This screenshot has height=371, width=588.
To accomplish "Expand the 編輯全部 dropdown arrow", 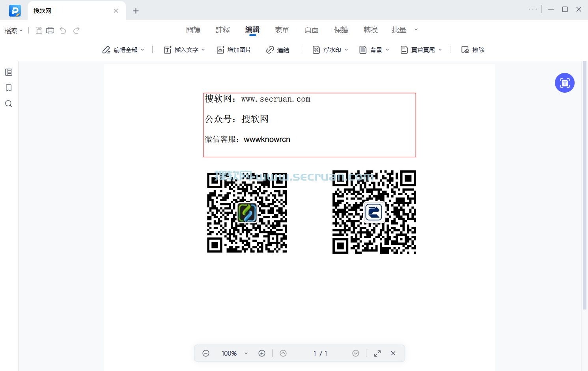I will (142, 50).
